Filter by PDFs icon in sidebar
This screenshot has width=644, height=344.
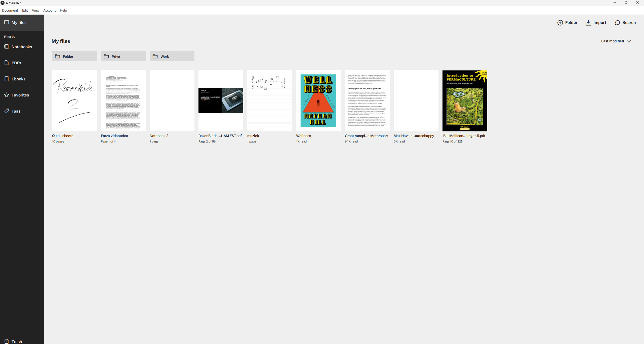[x=7, y=63]
